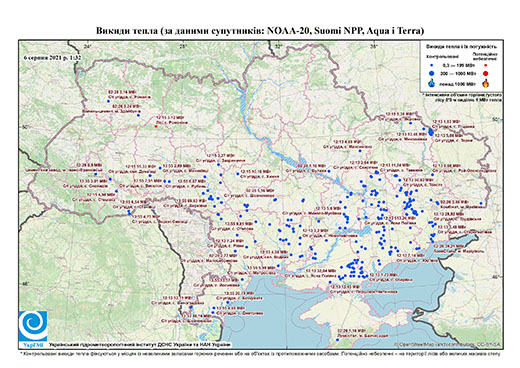This screenshot has height=368, width=520.
Task: Click the small red dot legend symbol
Action: point(485,65)
